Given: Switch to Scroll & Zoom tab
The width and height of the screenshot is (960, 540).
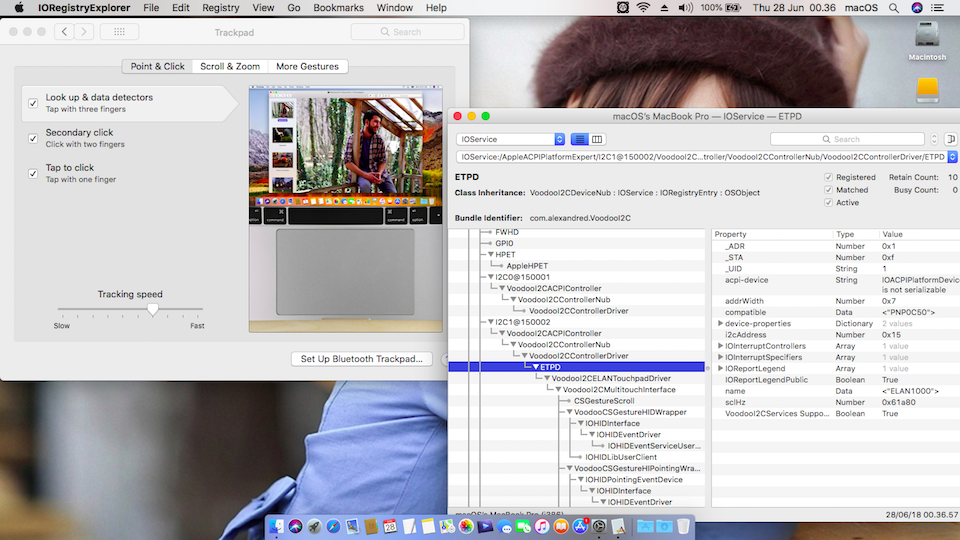Looking at the screenshot, I should (230, 66).
